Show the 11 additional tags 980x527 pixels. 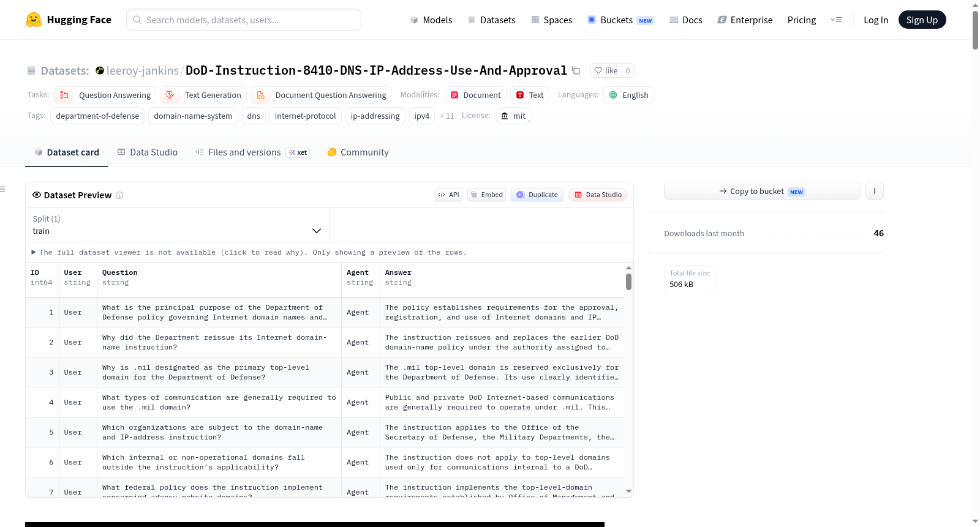click(x=447, y=116)
